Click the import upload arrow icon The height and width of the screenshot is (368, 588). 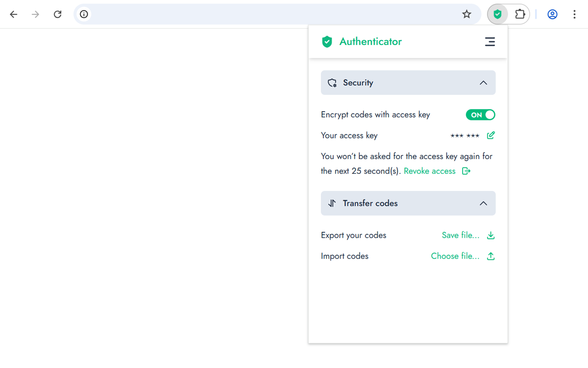click(491, 256)
